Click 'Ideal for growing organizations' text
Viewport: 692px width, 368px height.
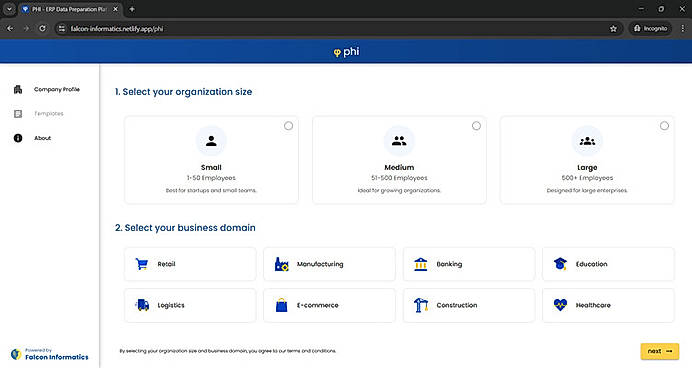[399, 191]
